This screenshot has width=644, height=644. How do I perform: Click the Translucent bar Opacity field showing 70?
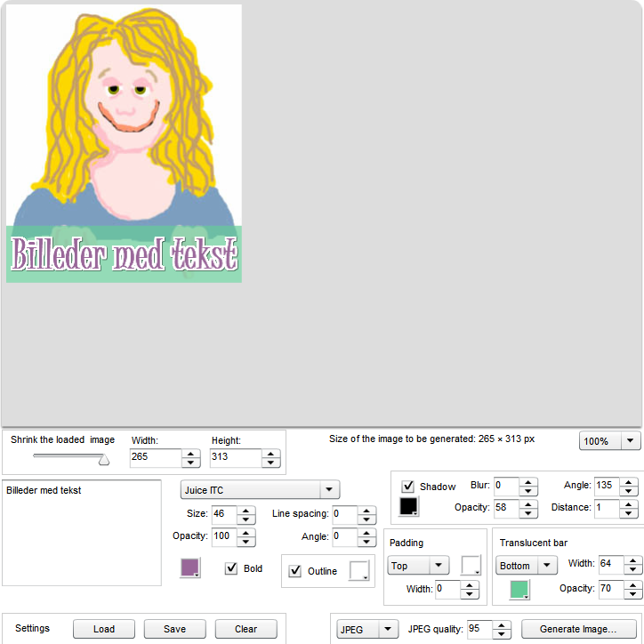pyautogui.click(x=611, y=589)
